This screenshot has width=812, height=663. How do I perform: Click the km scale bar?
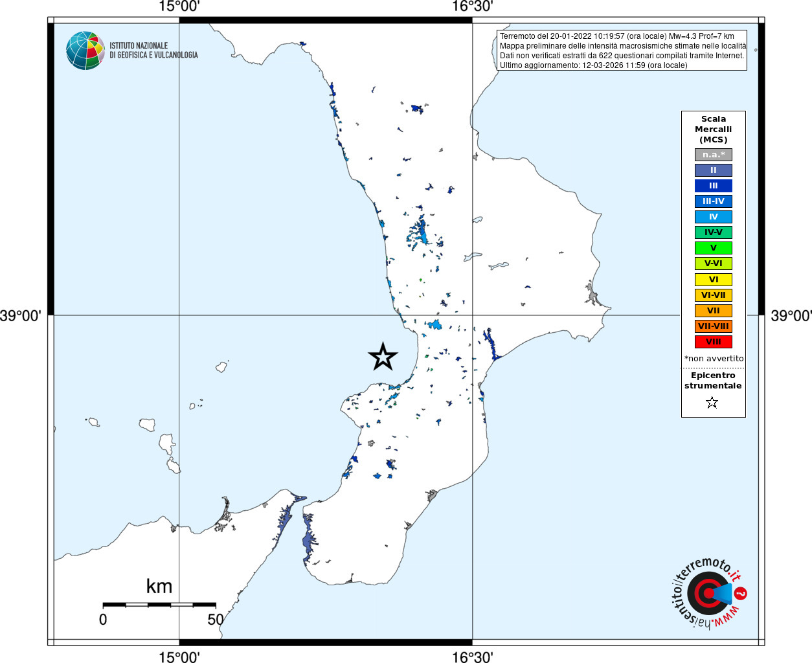[159, 605]
